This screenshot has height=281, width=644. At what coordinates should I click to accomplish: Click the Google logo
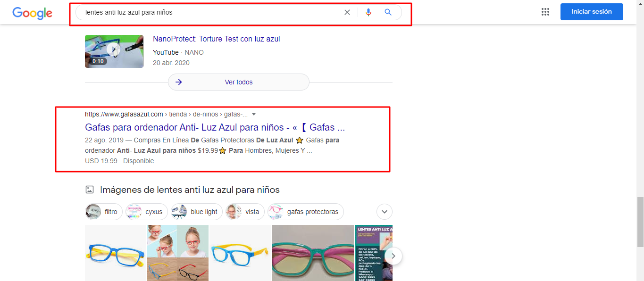click(32, 13)
